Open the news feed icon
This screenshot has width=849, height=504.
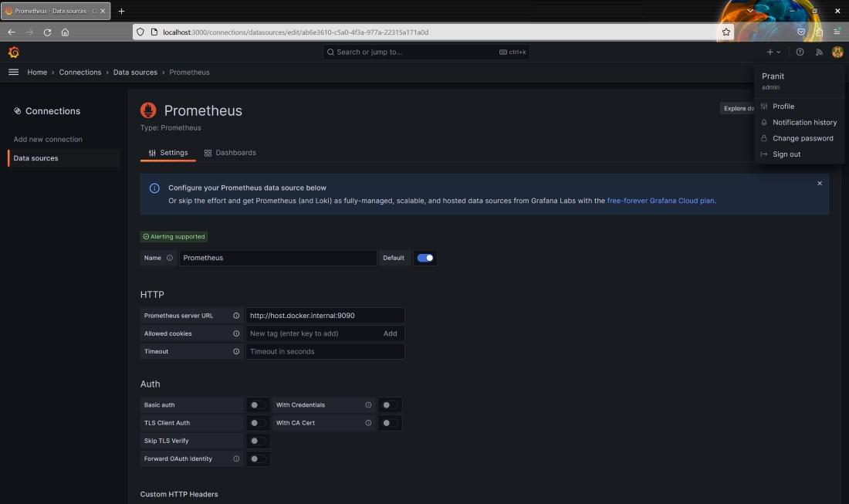[819, 52]
